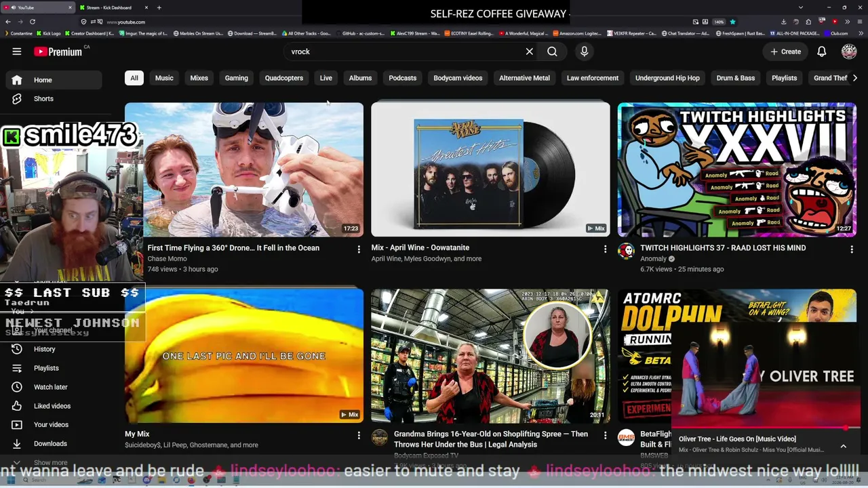The image size is (868, 488).
Task: Open the Firefox application menu
Action: [860, 22]
